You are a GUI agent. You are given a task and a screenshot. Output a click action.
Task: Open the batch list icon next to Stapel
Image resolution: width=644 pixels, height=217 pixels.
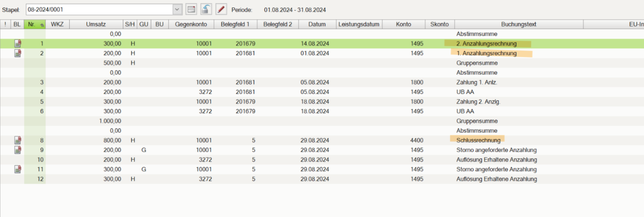[191, 9]
